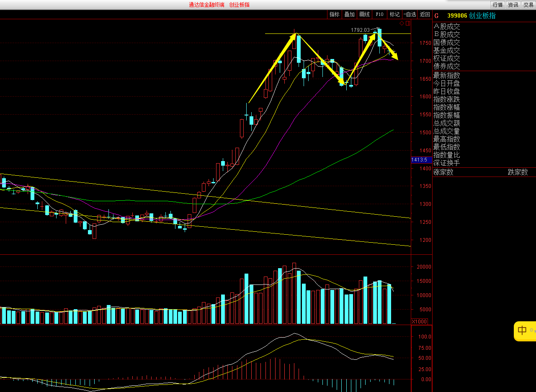Viewport: 536px width, 392px height.
Task: Open the F10 company info button
Action: 379,14
